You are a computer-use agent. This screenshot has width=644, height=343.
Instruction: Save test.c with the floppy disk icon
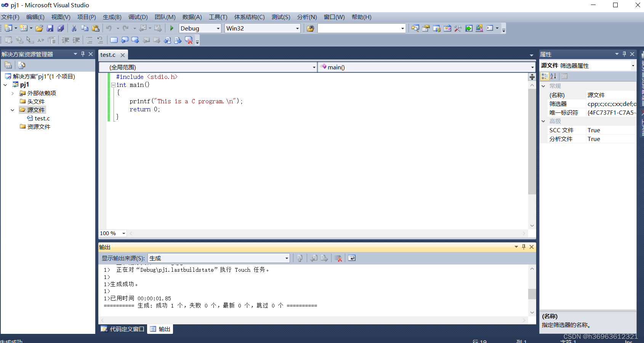coord(50,28)
